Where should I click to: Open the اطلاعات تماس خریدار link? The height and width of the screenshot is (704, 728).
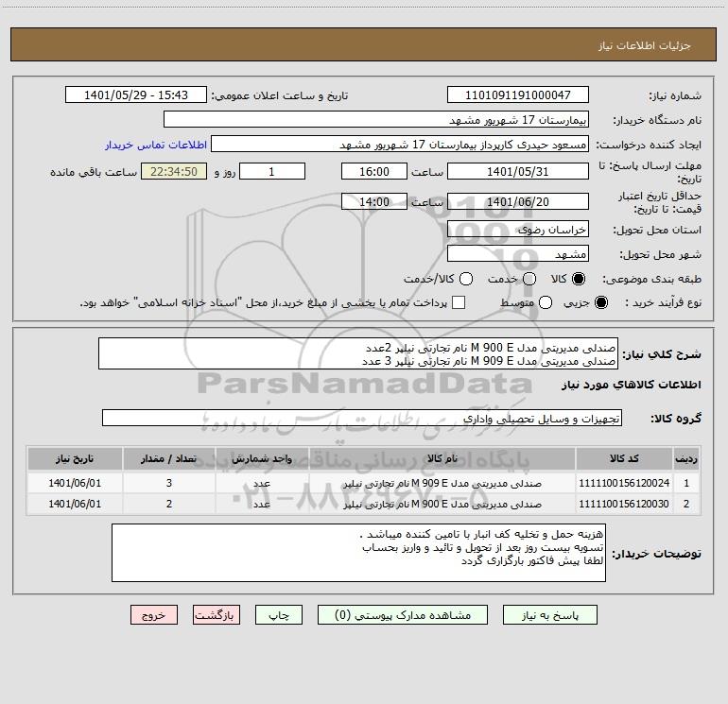(156, 145)
